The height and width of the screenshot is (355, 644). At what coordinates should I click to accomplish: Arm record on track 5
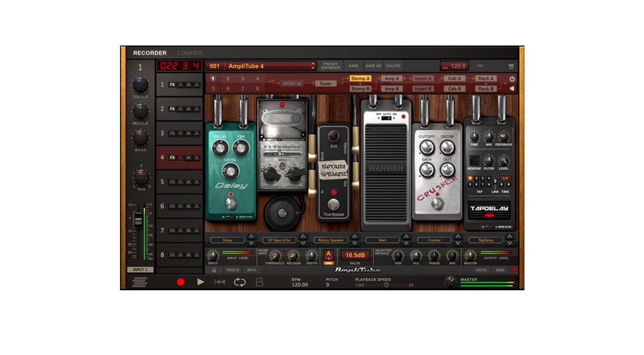[x=181, y=182]
